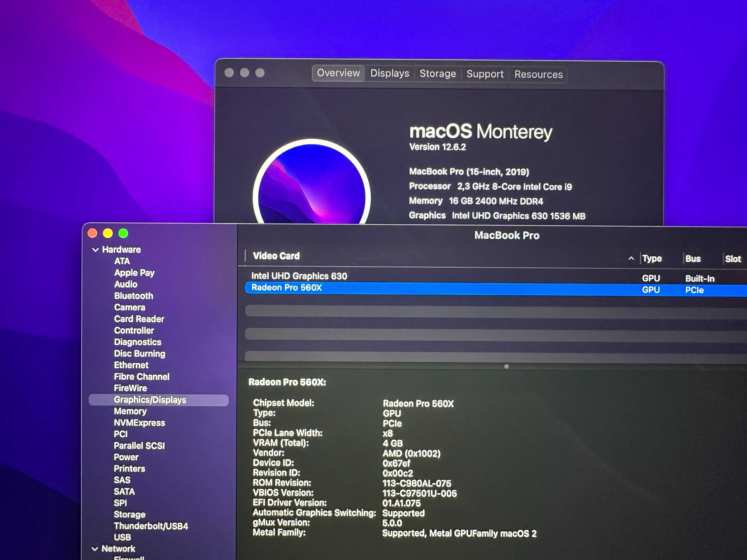747x560 pixels.
Task: Open the Resources tab
Action: [539, 74]
